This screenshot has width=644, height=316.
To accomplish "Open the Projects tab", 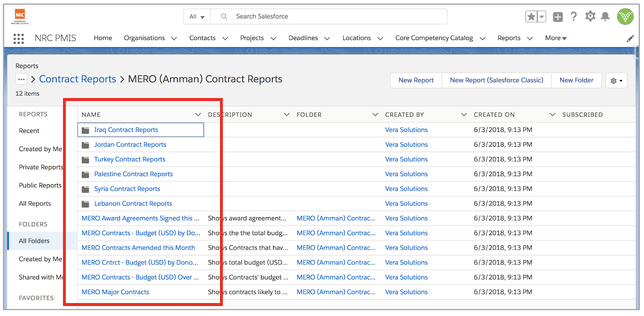I will pyautogui.click(x=252, y=38).
